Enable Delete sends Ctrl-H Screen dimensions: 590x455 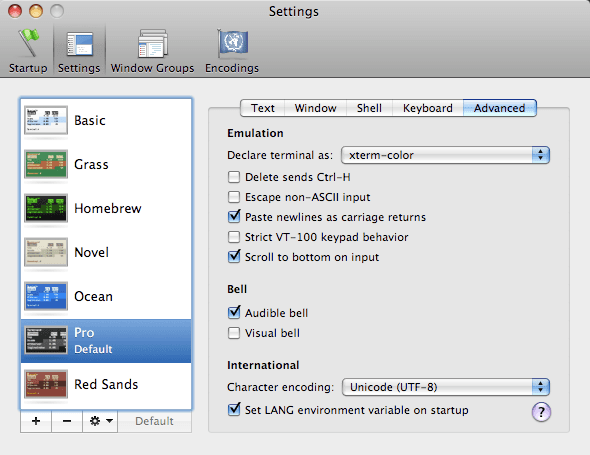[234, 177]
